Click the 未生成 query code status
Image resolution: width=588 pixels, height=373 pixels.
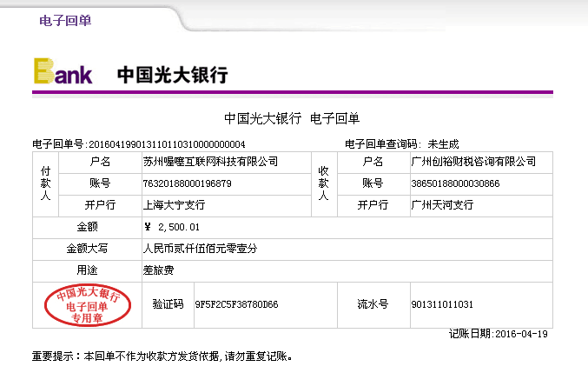click(x=443, y=144)
